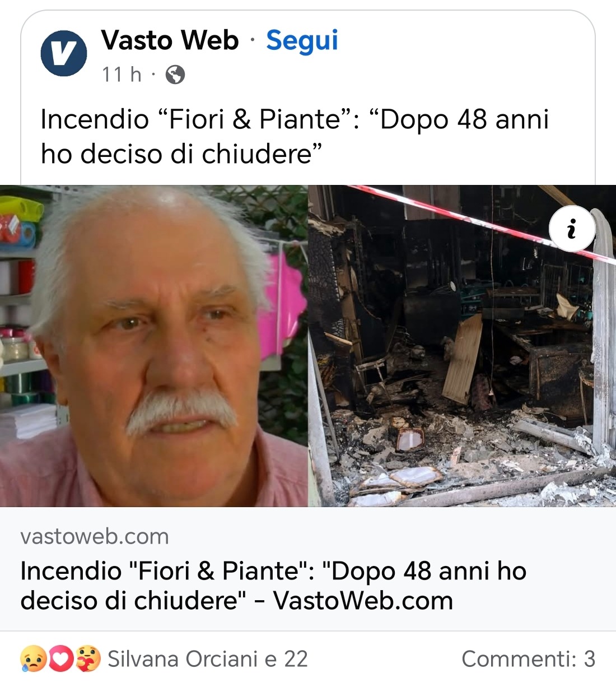Click the wooden board in burned shop photo
Image resolution: width=616 pixels, height=696 pixels.
click(x=463, y=359)
